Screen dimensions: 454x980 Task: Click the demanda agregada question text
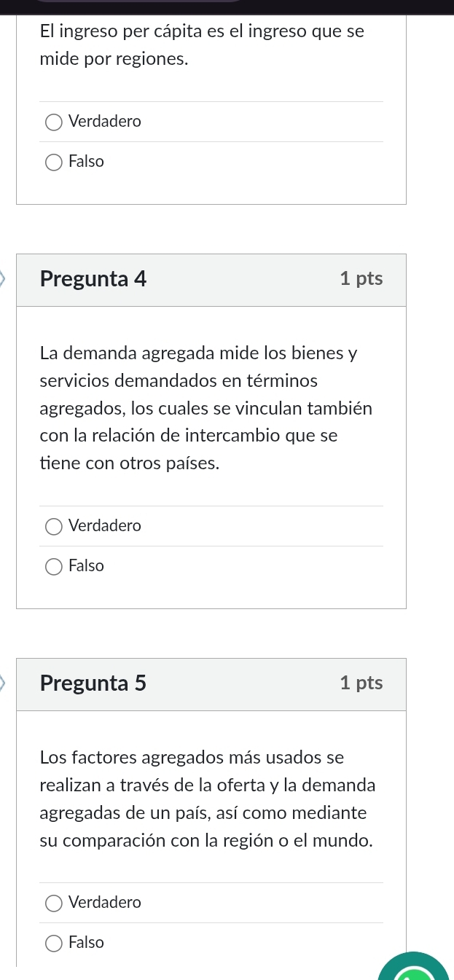coord(206,408)
